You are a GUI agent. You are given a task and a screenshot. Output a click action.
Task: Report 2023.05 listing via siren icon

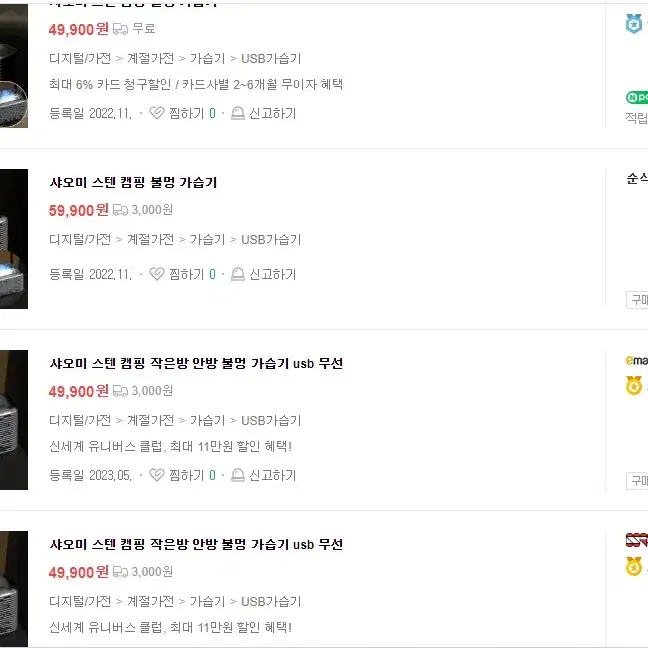pyautogui.click(x=238, y=474)
